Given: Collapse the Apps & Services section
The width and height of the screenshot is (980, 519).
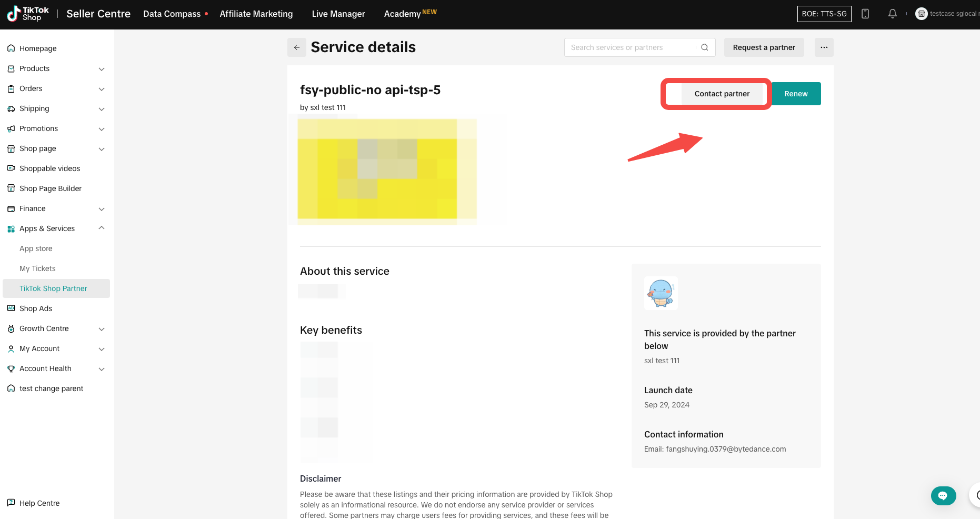Looking at the screenshot, I should click(102, 228).
